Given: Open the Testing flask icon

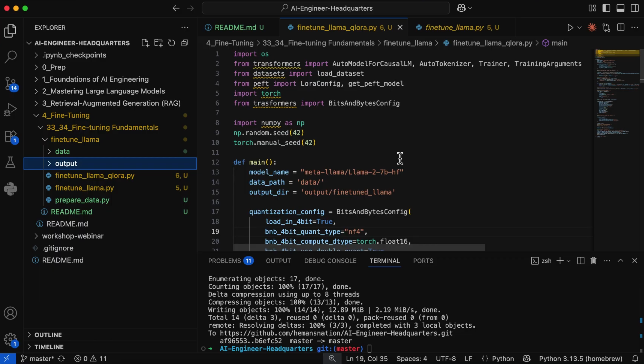Looking at the screenshot, I should point(10,163).
